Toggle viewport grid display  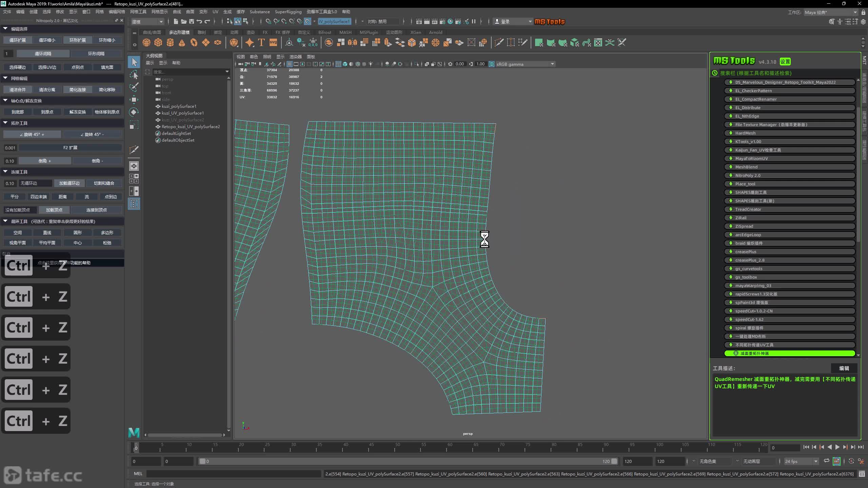(289, 64)
